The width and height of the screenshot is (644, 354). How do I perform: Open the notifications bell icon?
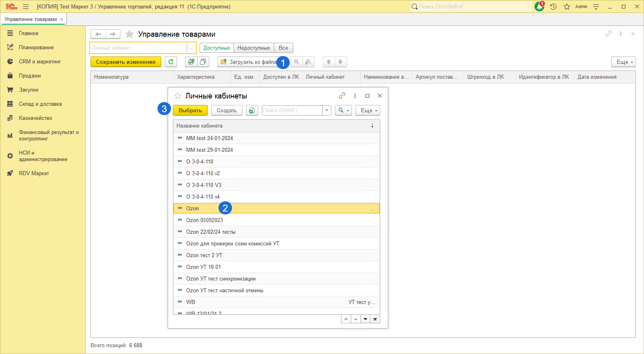[x=539, y=6]
